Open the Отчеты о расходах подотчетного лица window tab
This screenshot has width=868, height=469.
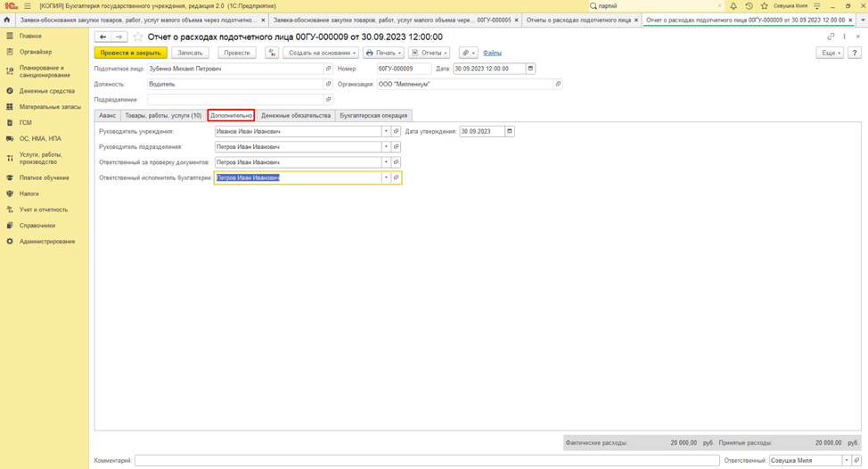click(x=578, y=20)
